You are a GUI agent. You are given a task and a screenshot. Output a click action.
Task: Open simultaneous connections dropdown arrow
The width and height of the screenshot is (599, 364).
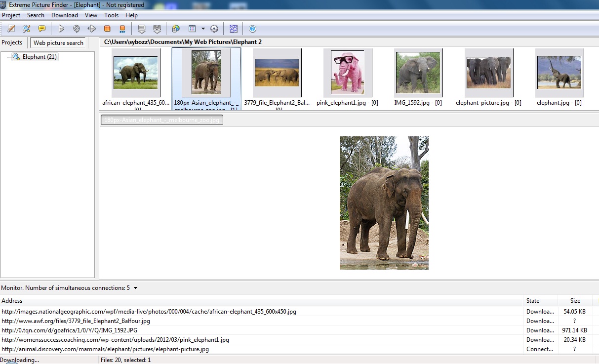click(135, 288)
